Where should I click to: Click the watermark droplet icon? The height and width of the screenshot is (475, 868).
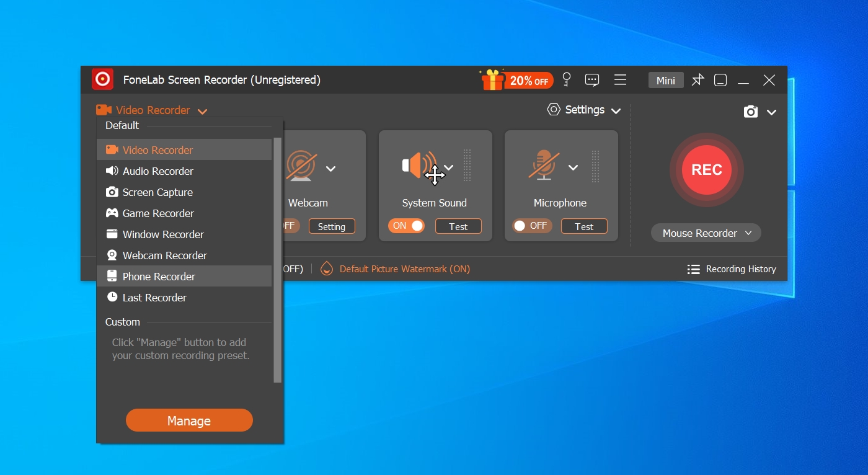point(326,269)
